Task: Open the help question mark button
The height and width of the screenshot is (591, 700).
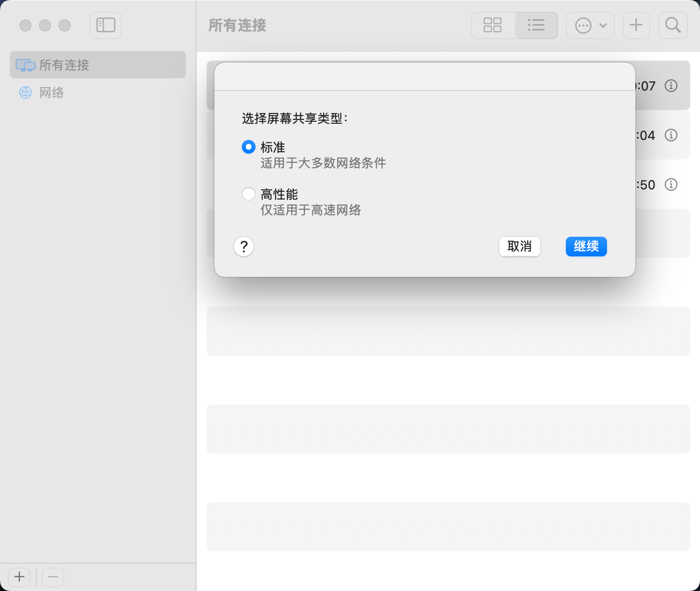Action: (x=244, y=247)
